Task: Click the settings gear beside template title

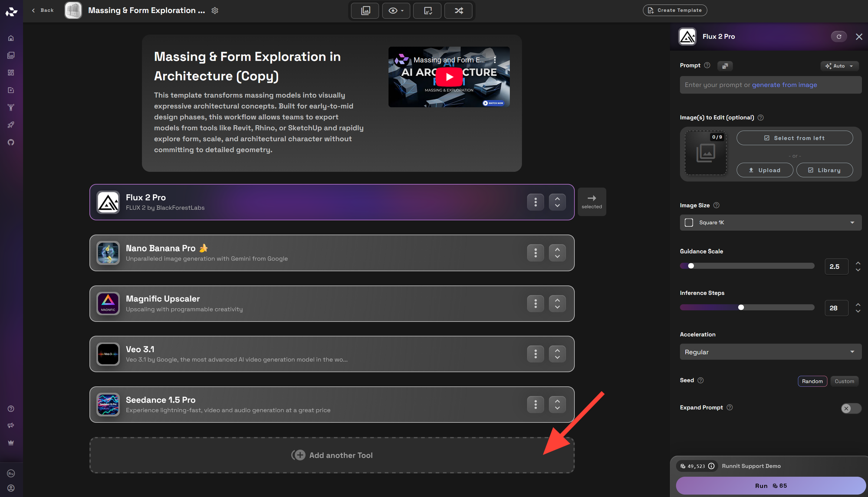Action: [x=215, y=10]
